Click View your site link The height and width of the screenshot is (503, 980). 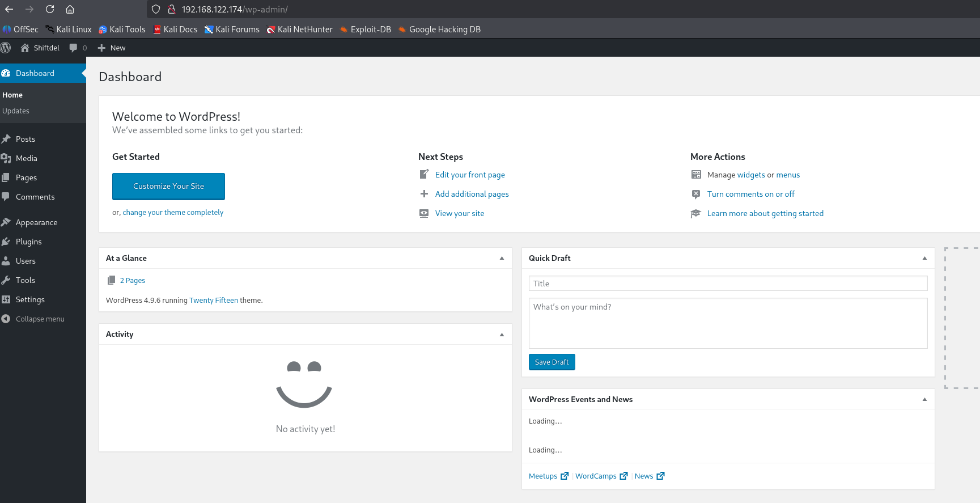tap(460, 213)
